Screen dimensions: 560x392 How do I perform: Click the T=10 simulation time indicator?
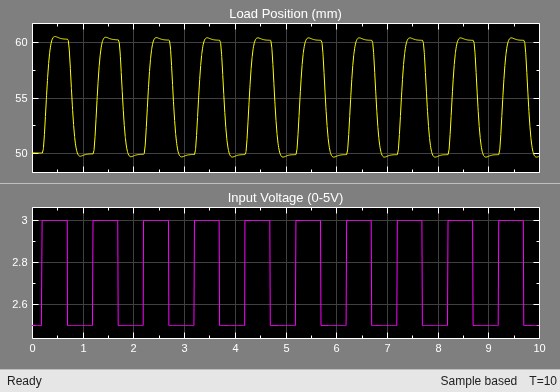pyautogui.click(x=543, y=381)
